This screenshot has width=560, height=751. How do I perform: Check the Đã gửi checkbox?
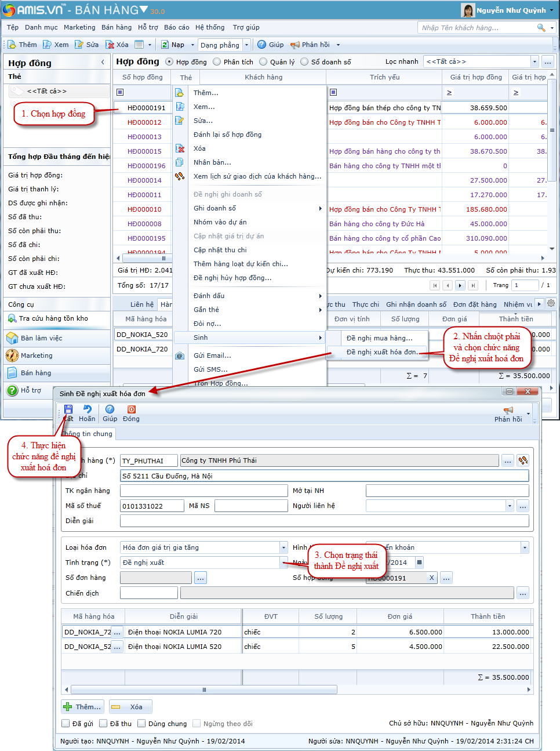[x=66, y=724]
